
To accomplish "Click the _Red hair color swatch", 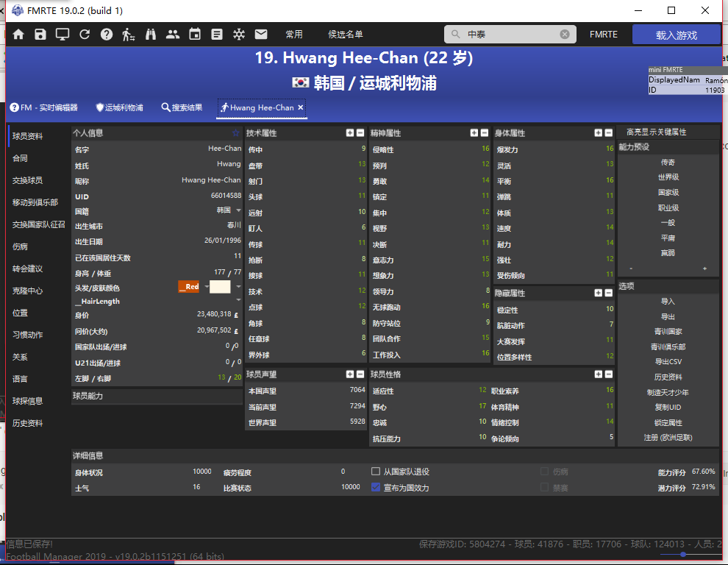I will [189, 287].
